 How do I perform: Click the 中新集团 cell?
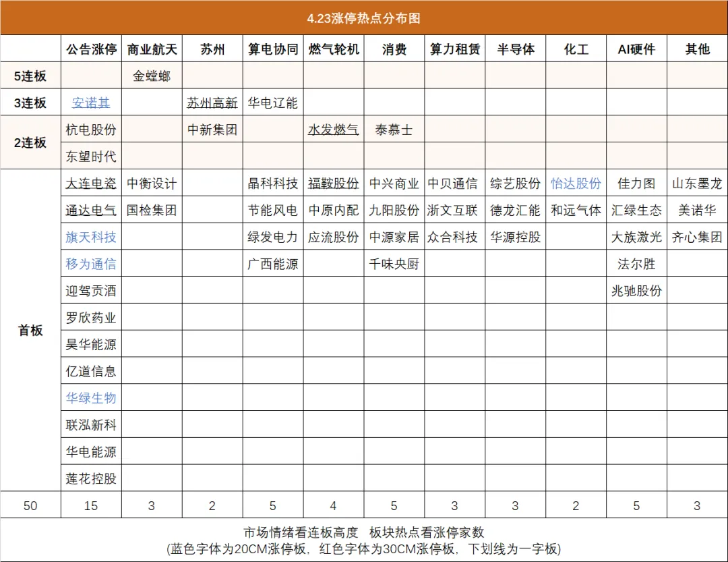coord(212,130)
